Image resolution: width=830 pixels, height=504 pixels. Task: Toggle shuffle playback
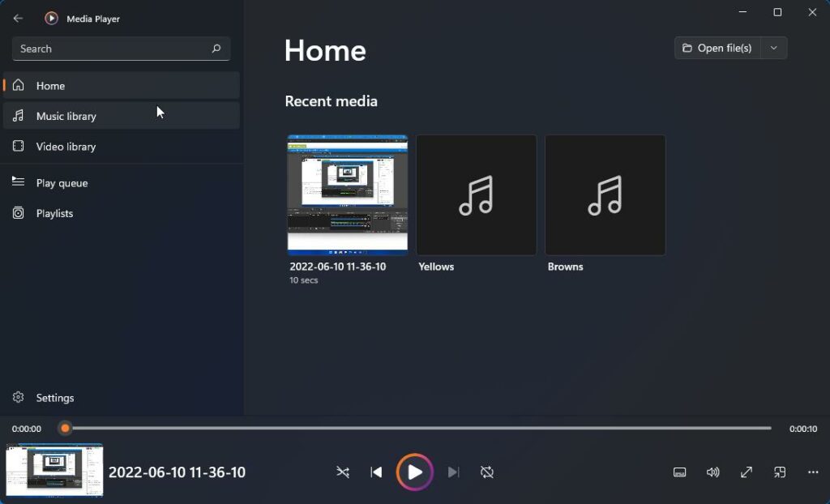click(x=343, y=472)
